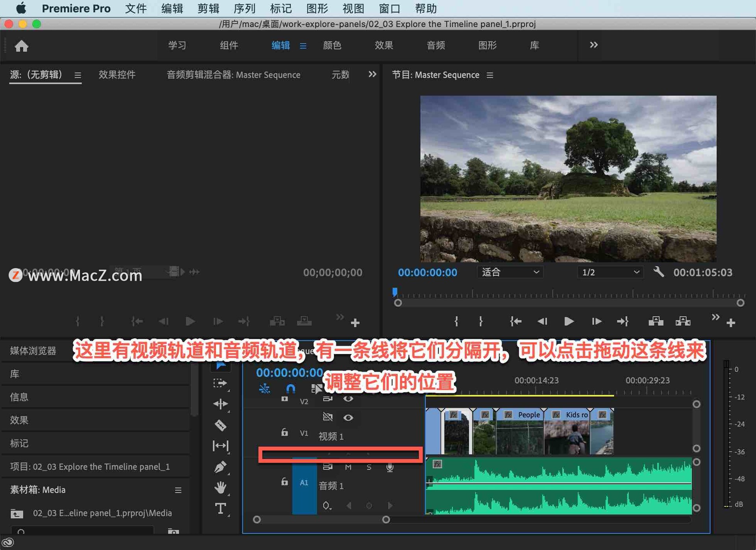Viewport: 756px width, 550px height.
Task: Open the 效果控件 tab
Action: click(117, 74)
